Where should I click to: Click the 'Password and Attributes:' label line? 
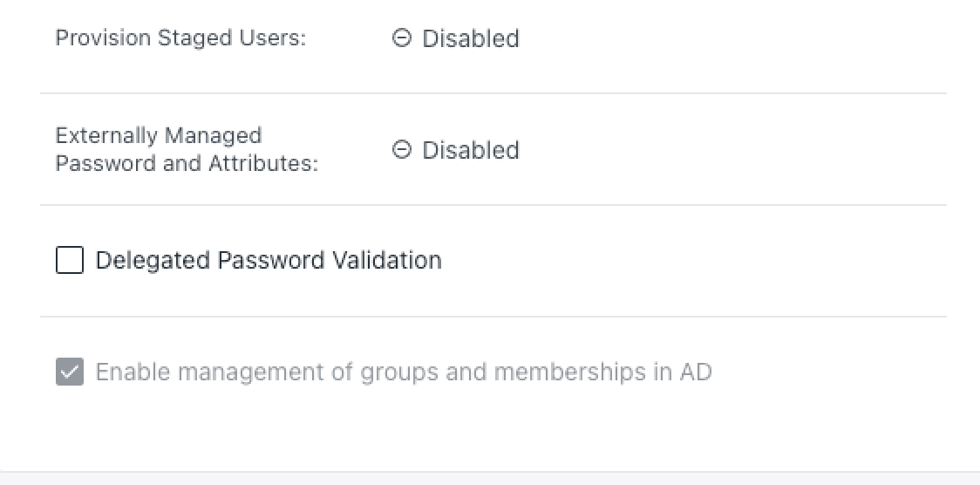click(187, 163)
